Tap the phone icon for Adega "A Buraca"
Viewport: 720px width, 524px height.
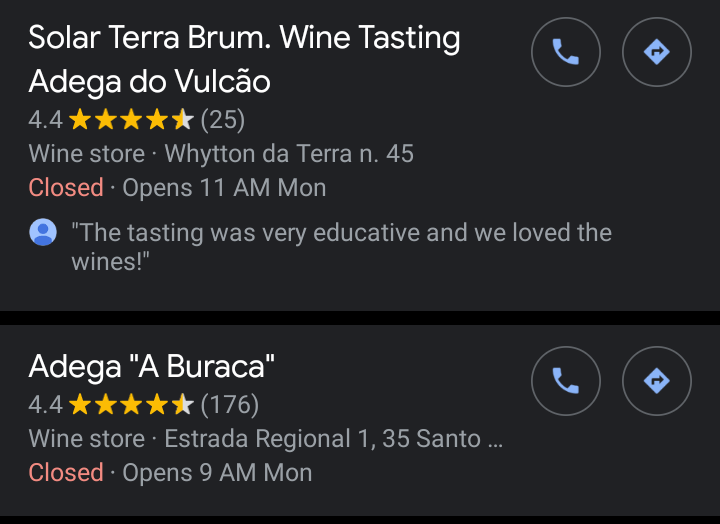565,380
